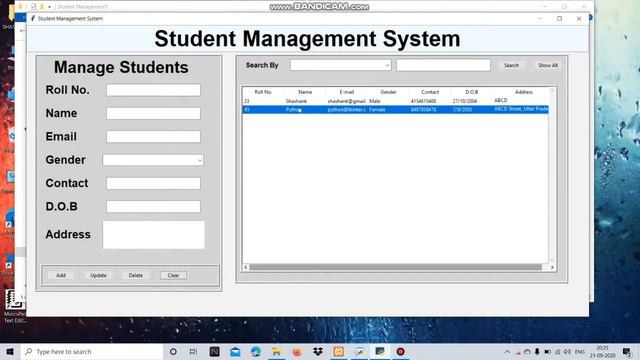The width and height of the screenshot is (640, 360).
Task: Click the Clear button
Action: click(173, 276)
